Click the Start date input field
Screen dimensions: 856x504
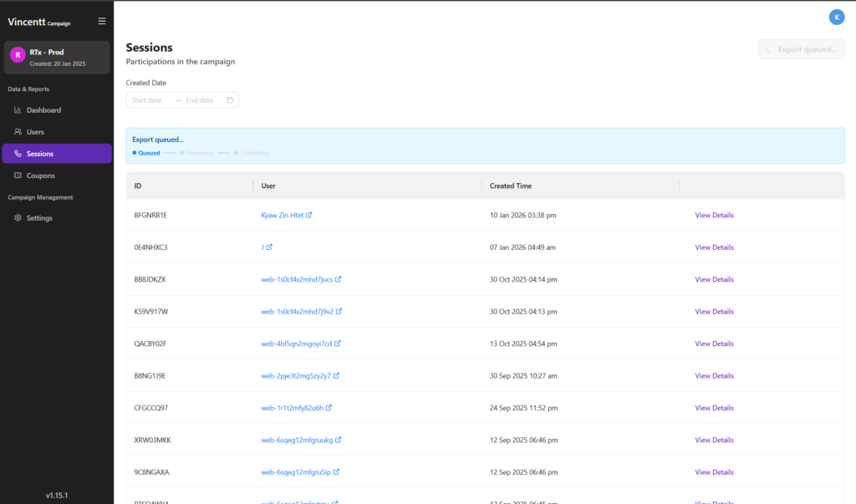click(x=148, y=100)
